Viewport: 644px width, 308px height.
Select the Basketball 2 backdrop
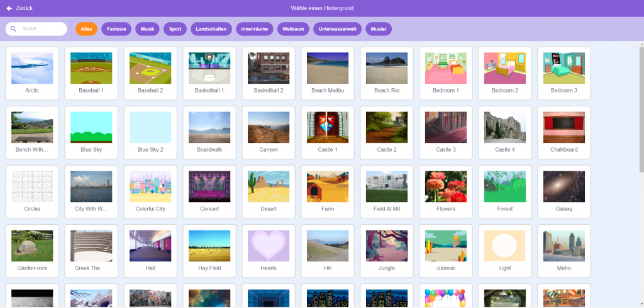[269, 73]
